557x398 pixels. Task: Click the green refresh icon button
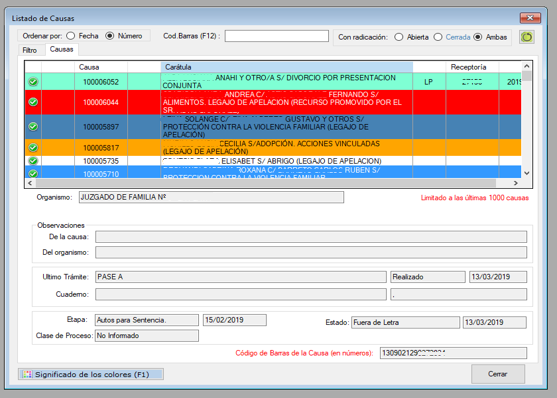(526, 37)
